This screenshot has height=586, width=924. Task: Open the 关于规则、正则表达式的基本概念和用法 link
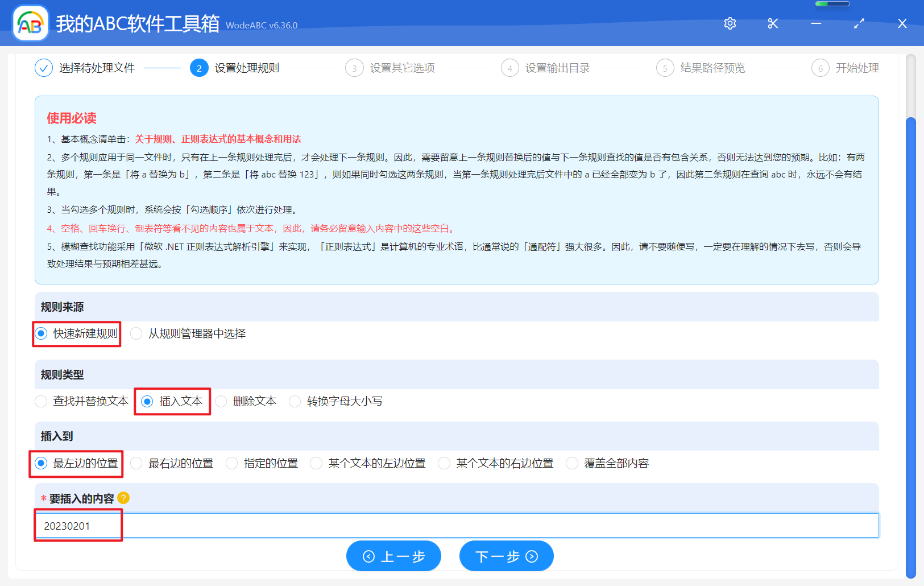[218, 138]
